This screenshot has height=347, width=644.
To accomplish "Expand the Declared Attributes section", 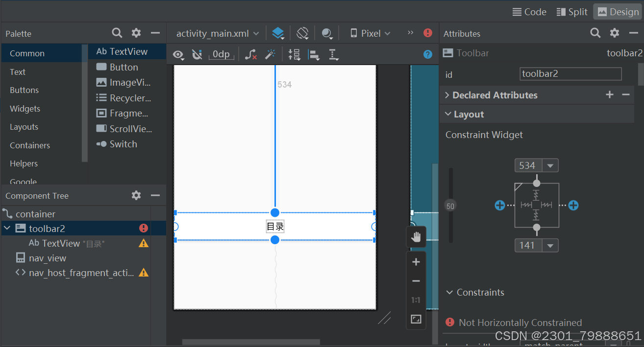I will coord(446,95).
